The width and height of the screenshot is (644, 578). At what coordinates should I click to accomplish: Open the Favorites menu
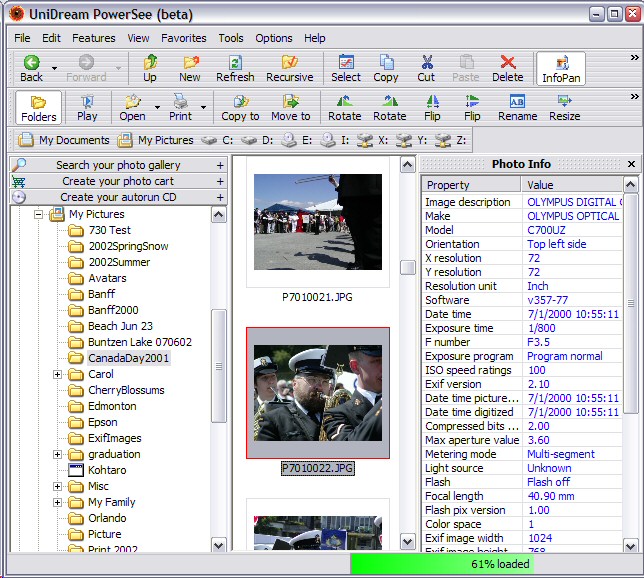(x=184, y=38)
